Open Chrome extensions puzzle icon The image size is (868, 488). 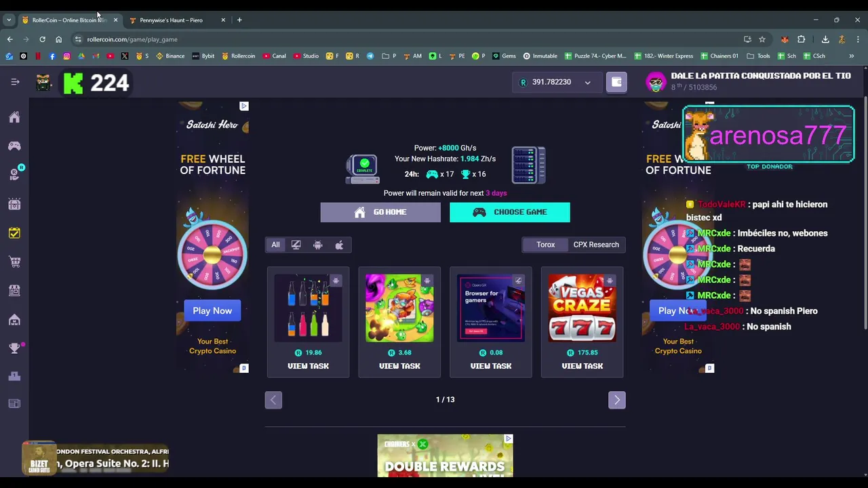[801, 39]
